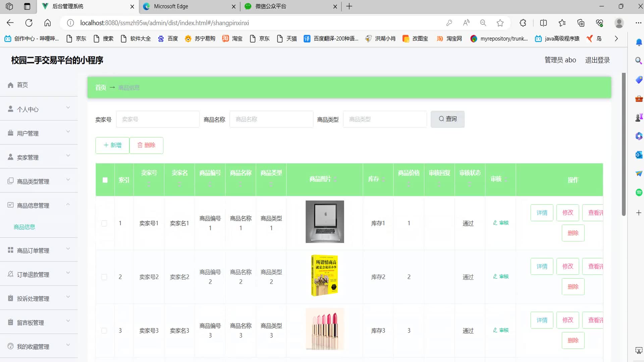644x362 pixels.
Task: Click the 卖家号 search input field
Action: click(x=158, y=119)
